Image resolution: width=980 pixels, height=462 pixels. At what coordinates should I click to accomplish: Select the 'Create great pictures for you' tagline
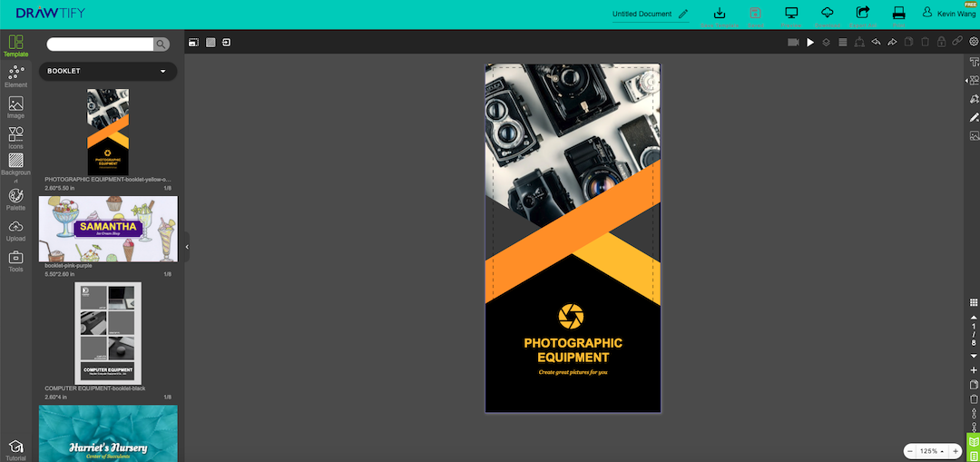pyautogui.click(x=573, y=373)
